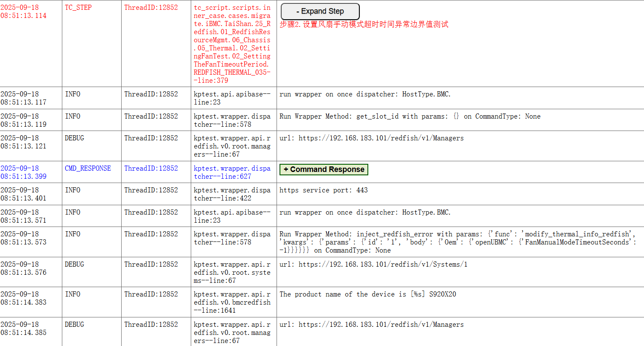Click the blue dispatcher line:627 source cell
The image size is (644, 346).
232,172
